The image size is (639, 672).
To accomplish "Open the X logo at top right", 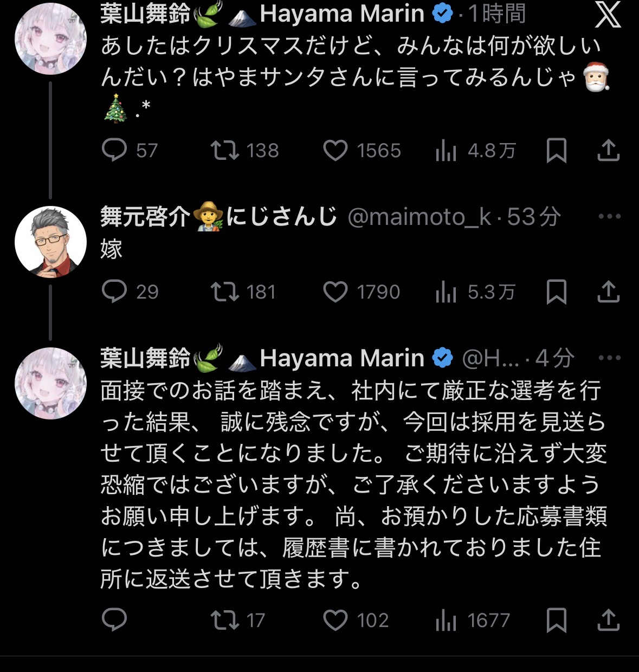I will [608, 15].
